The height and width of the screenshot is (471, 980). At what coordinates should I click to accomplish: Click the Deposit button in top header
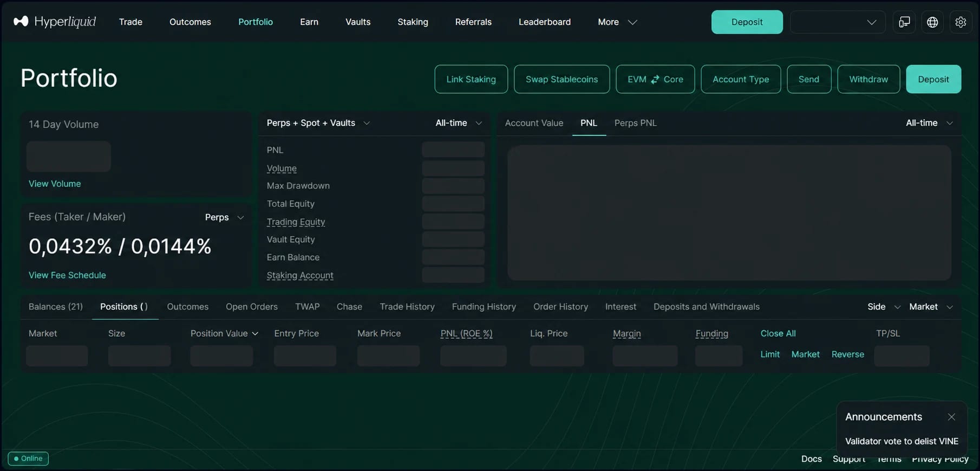pos(747,22)
